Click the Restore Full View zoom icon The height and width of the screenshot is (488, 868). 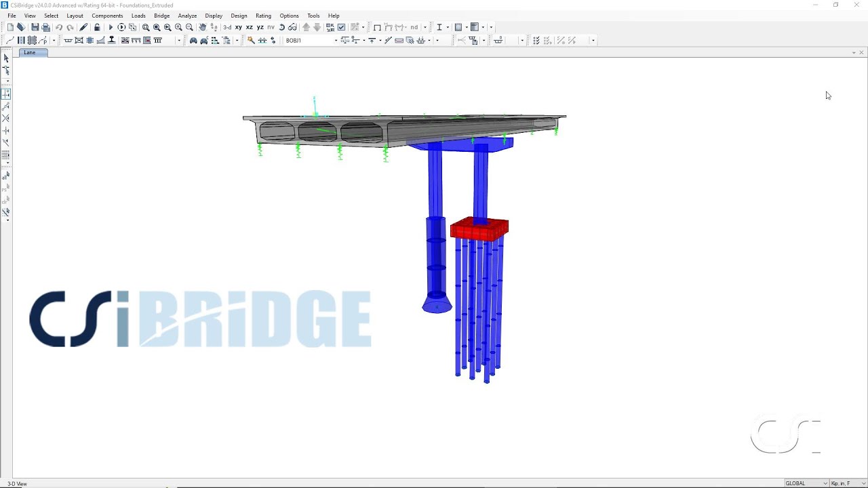coord(157,27)
